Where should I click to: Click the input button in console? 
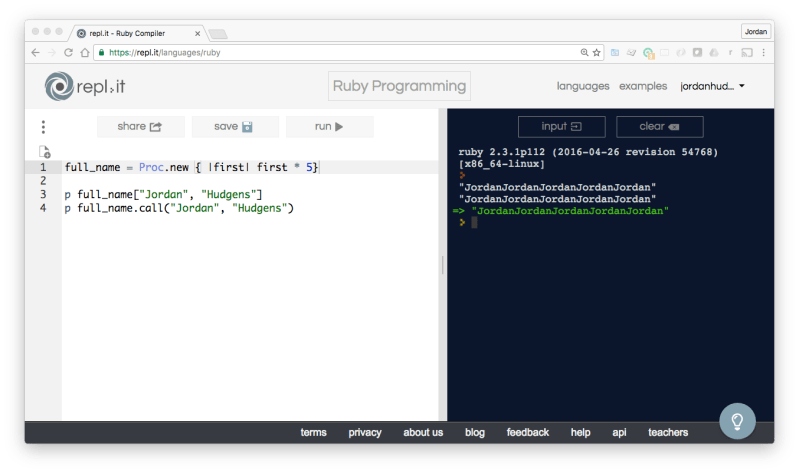click(562, 126)
